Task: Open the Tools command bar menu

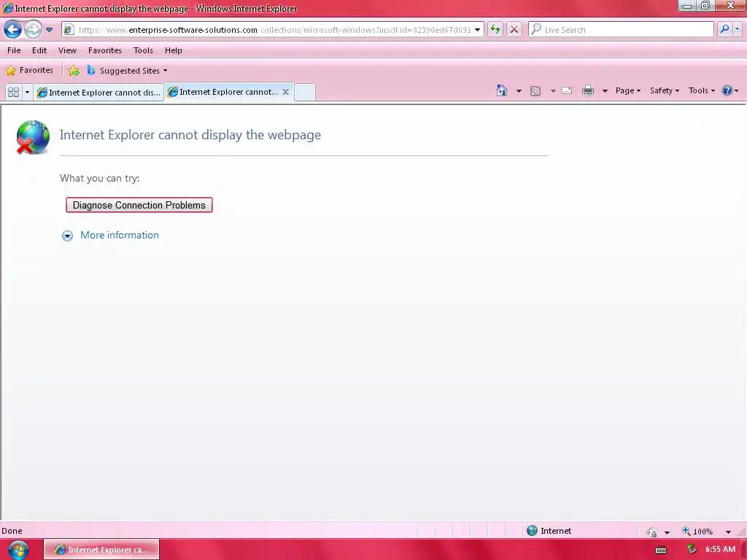Action: pyautogui.click(x=702, y=90)
